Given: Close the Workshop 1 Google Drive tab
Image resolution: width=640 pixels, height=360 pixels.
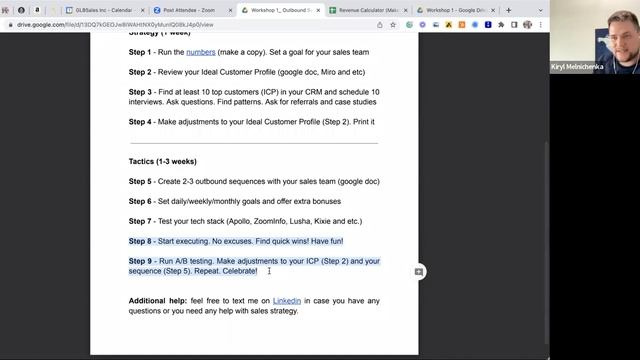Looking at the screenshot, I should click(493, 10).
